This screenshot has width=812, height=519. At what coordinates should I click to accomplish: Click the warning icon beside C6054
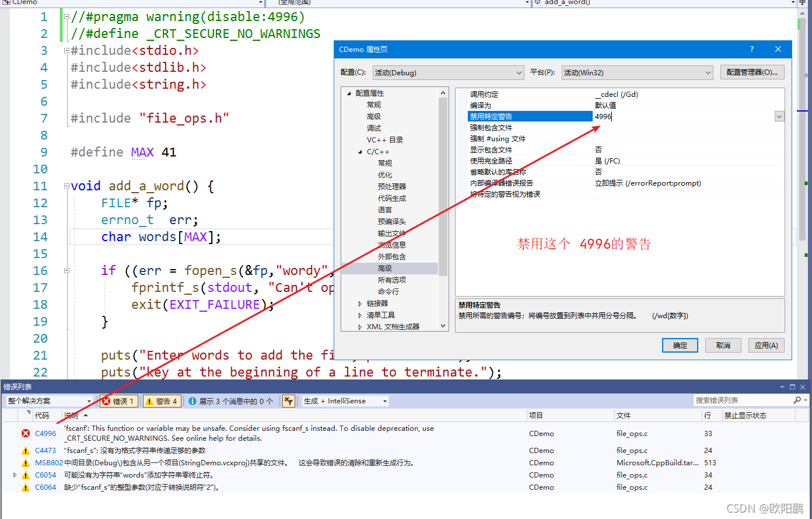tap(26, 475)
